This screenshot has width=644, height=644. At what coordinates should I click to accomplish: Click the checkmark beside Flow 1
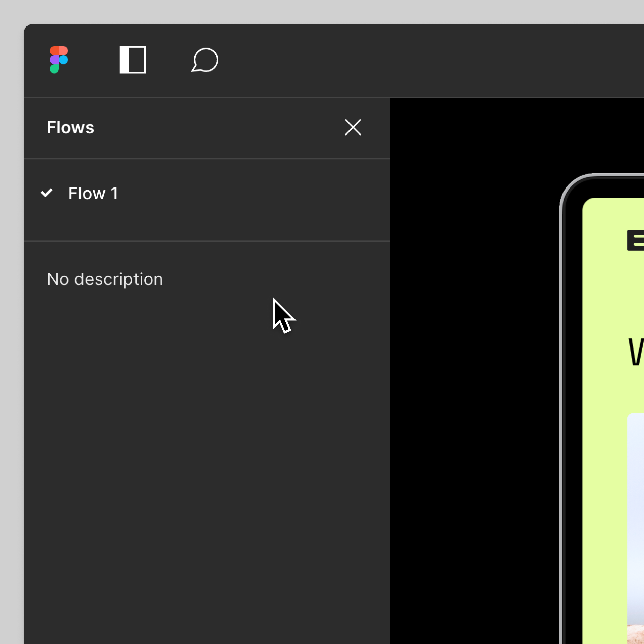tap(47, 193)
